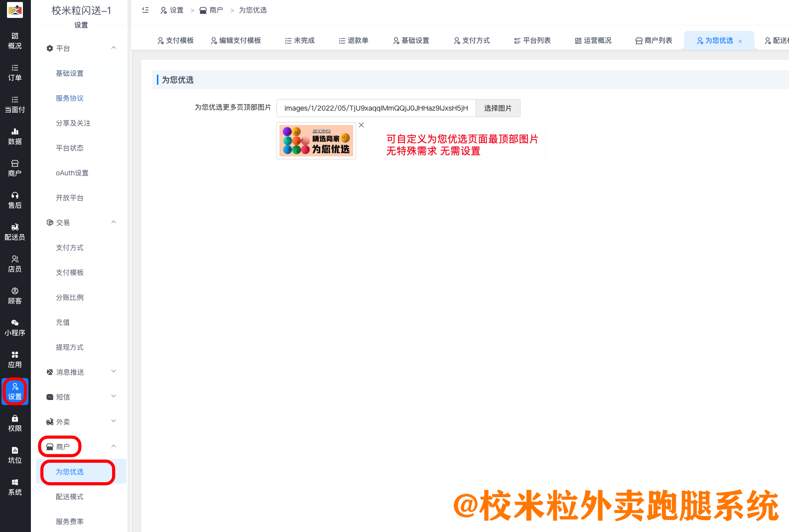Remove the uploaded banner image thumbnail
The width and height of the screenshot is (789, 532).
click(x=362, y=125)
